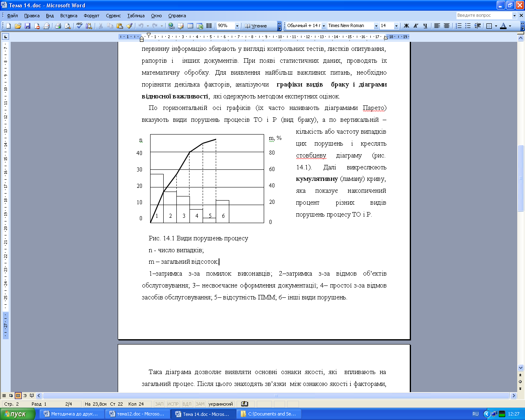This screenshot has width=525, height=420.
Task: Click the font color A swatch
Action: coord(503,26)
